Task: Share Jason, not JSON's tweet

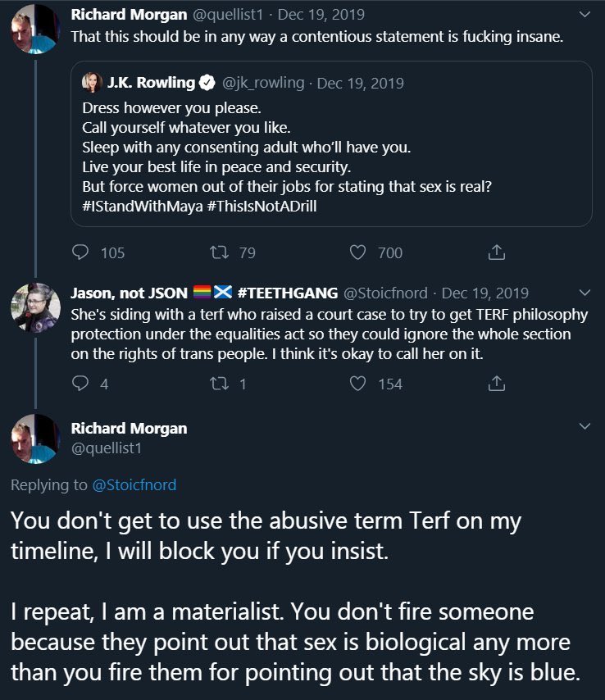Action: click(x=496, y=383)
